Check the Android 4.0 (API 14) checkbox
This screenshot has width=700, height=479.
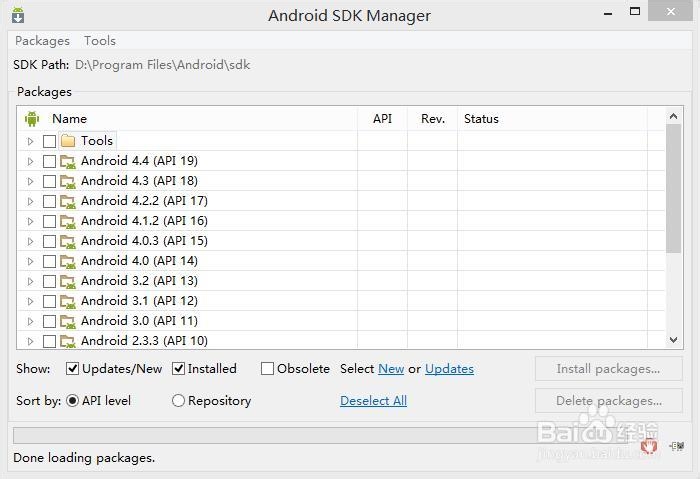(49, 262)
